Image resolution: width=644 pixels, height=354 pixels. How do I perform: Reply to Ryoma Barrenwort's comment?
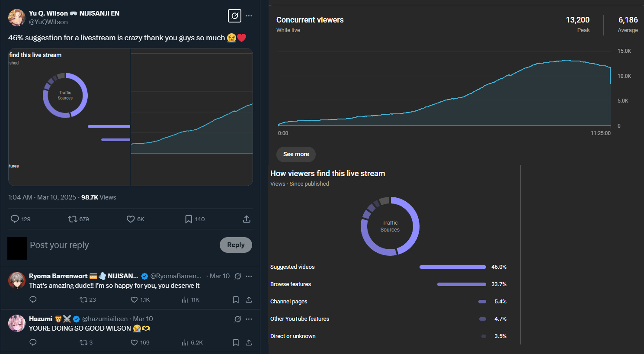[x=33, y=299]
